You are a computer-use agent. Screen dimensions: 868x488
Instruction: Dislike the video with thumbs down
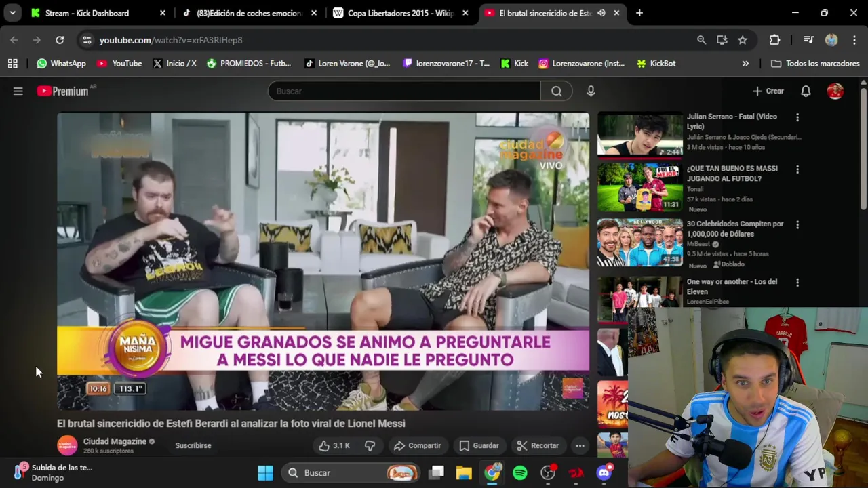click(x=370, y=445)
